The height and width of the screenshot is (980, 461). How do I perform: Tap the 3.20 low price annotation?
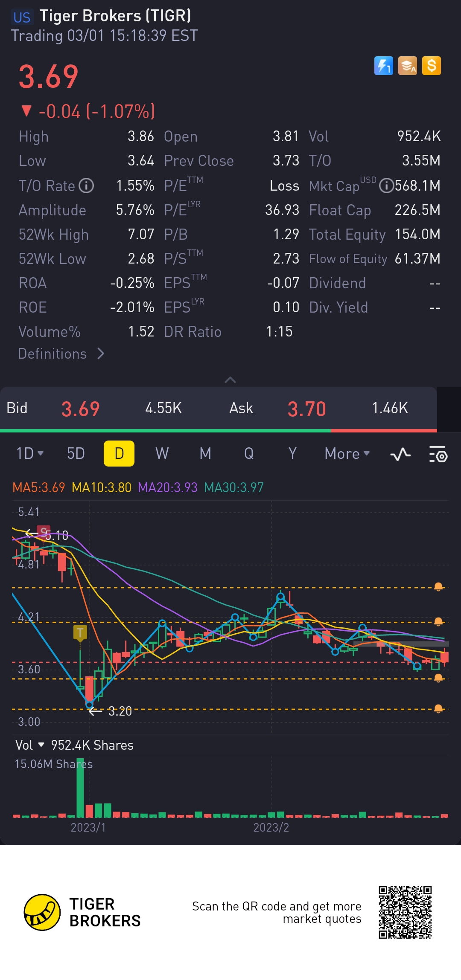pos(120,711)
